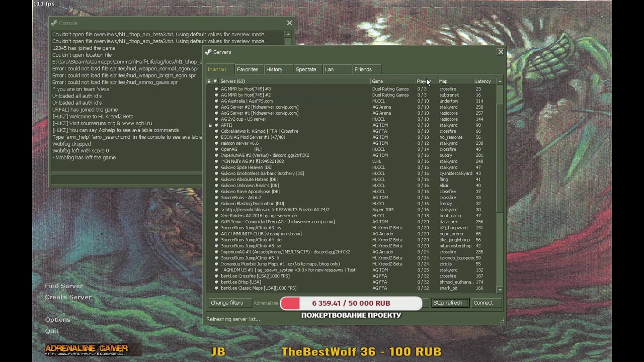Screen dimensions: 644x362
Task: Select 'SourceRuns Jump/Climb #5 .fi' server row
Action: pyautogui.click(x=352, y=258)
